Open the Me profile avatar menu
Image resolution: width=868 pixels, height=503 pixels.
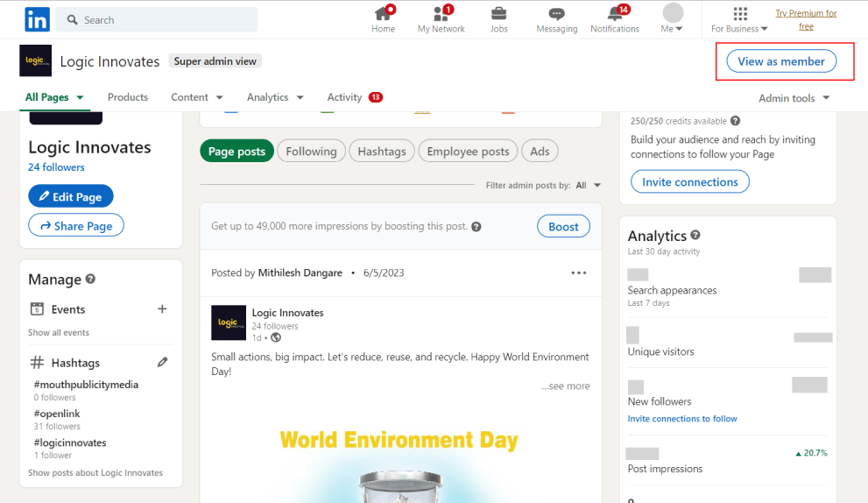[x=673, y=18]
